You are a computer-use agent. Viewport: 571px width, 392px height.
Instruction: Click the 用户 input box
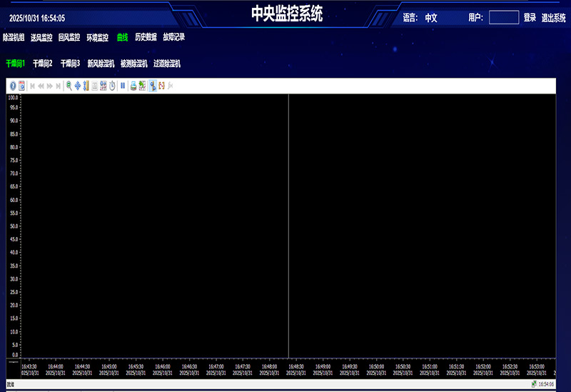tap(504, 17)
